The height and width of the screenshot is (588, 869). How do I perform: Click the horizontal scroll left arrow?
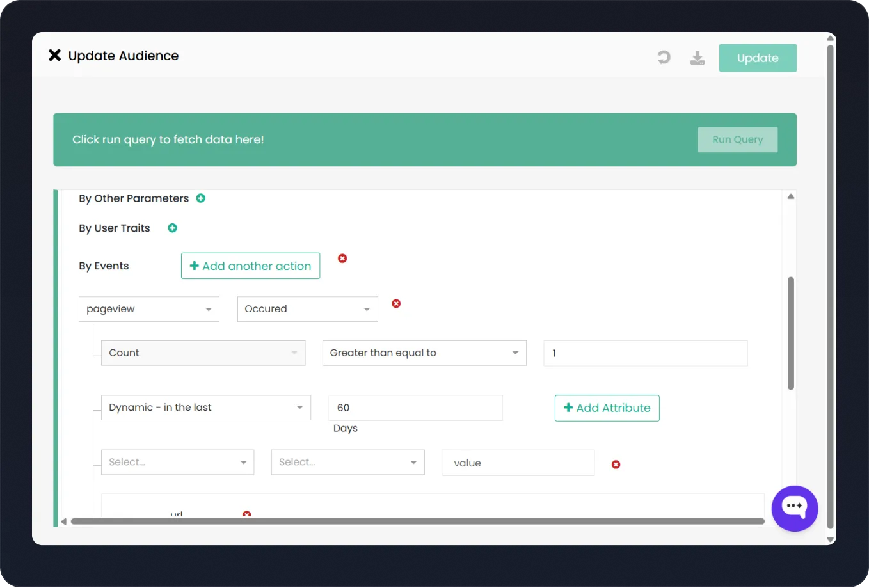(64, 521)
